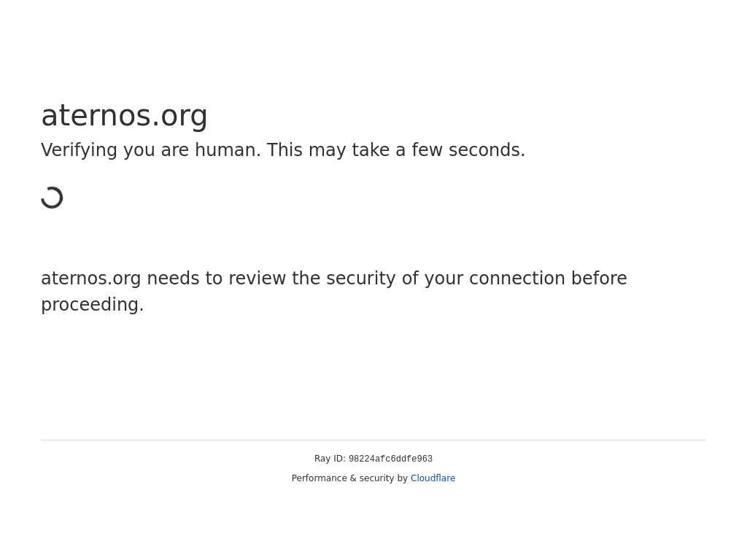Screen dimensions: 747x560
Task: Click the word "Performance" in the footer
Action: (x=320, y=478)
